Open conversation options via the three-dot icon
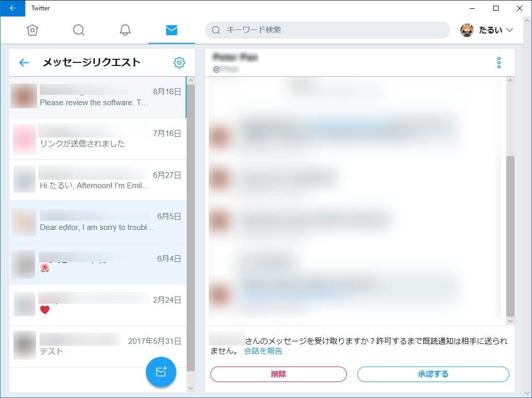 498,62
